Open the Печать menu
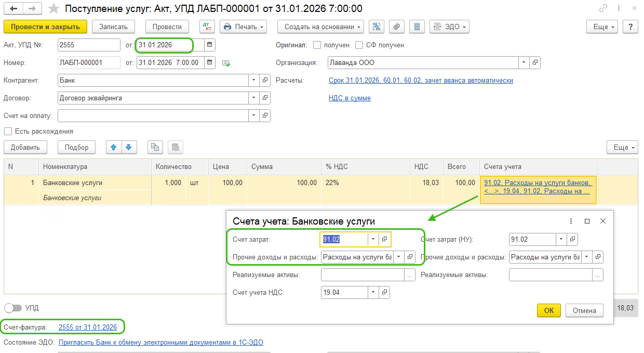644x353 pixels. point(243,27)
